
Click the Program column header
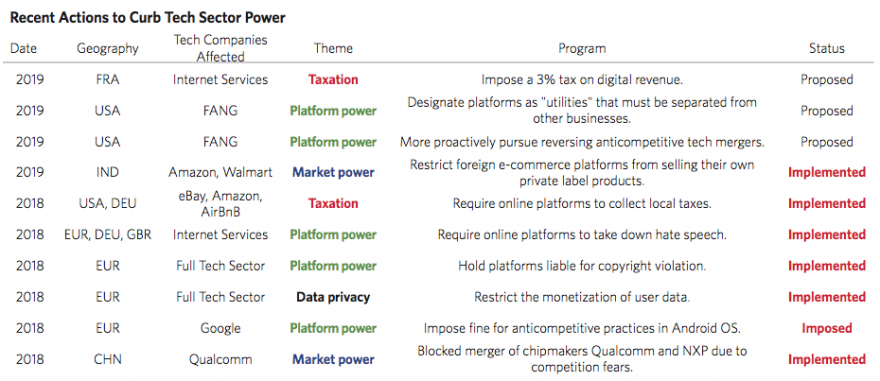tap(581, 49)
